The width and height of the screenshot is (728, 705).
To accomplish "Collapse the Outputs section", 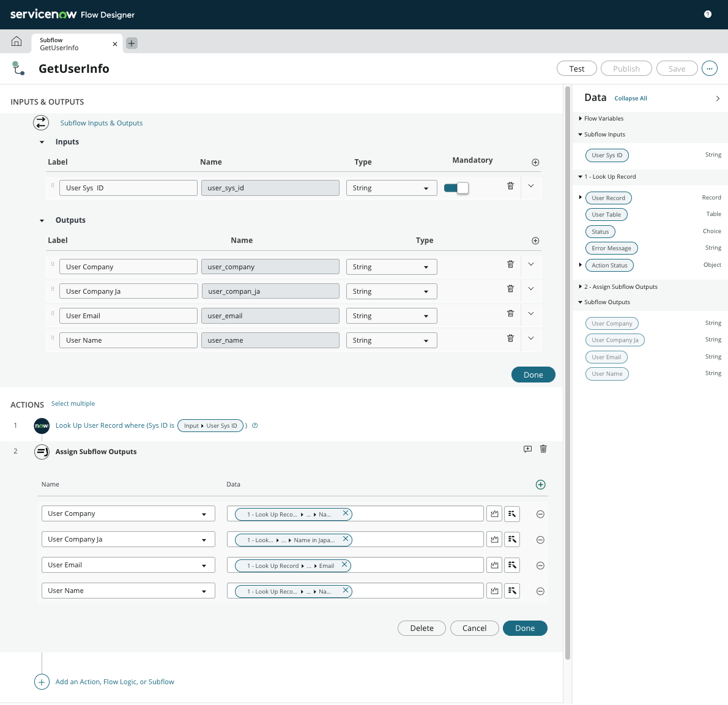I will pyautogui.click(x=42, y=220).
